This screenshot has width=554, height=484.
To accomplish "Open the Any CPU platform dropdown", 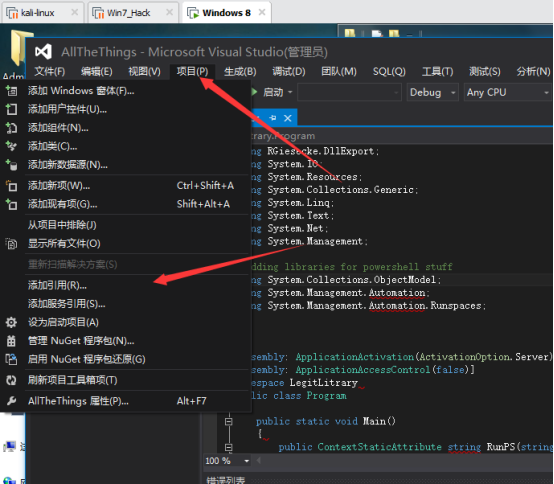I will (508, 93).
